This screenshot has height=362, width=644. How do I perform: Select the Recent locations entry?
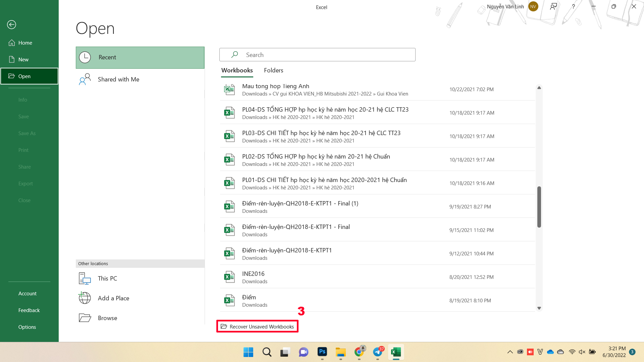point(140,57)
